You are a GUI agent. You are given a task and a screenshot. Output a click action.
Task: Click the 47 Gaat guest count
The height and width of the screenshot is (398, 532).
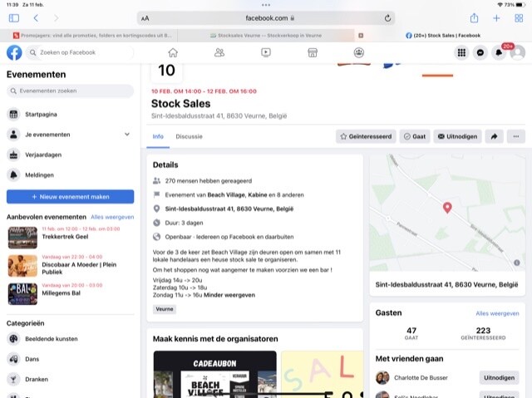[411, 333]
